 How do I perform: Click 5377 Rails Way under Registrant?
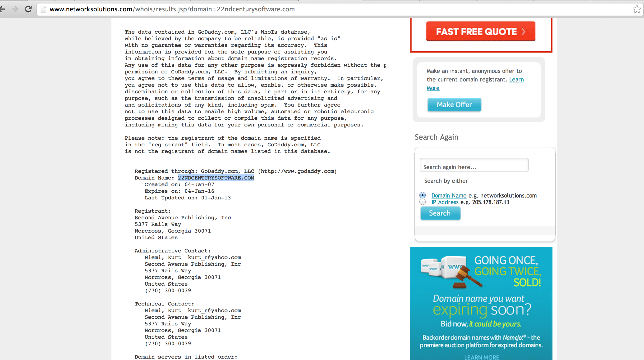pyautogui.click(x=158, y=224)
